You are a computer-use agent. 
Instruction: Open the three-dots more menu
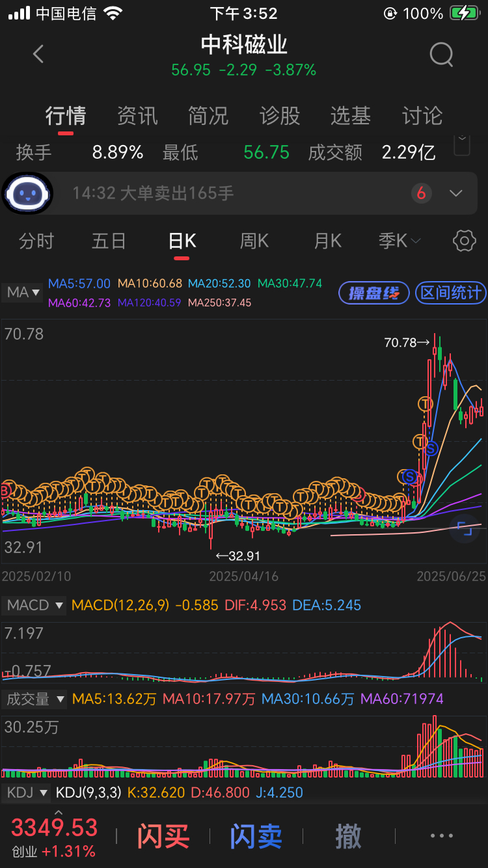442,836
